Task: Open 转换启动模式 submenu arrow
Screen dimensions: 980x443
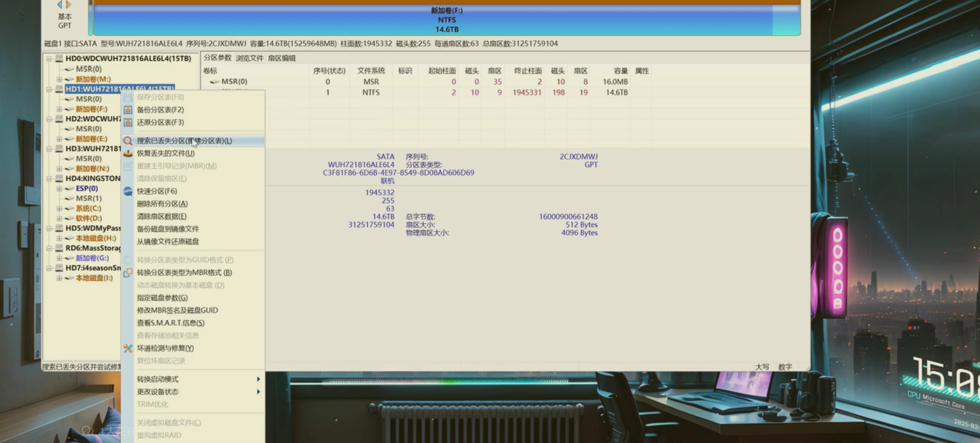Action: [x=258, y=379]
